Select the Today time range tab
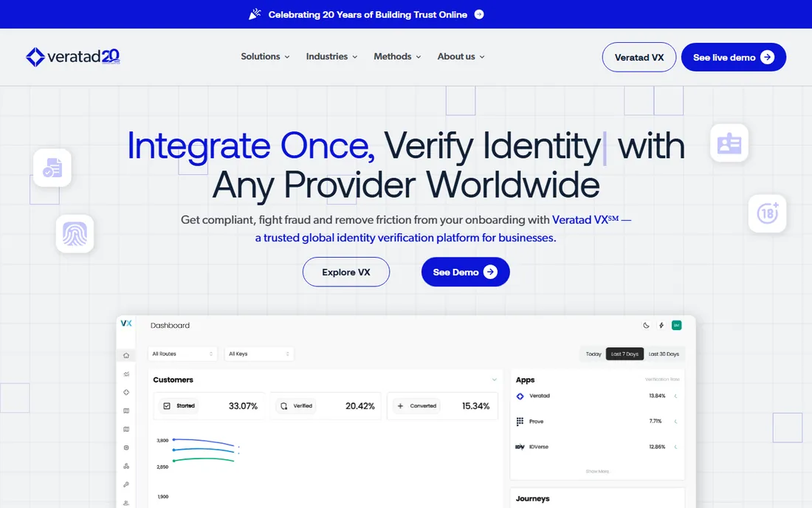This screenshot has width=812, height=508. point(593,354)
